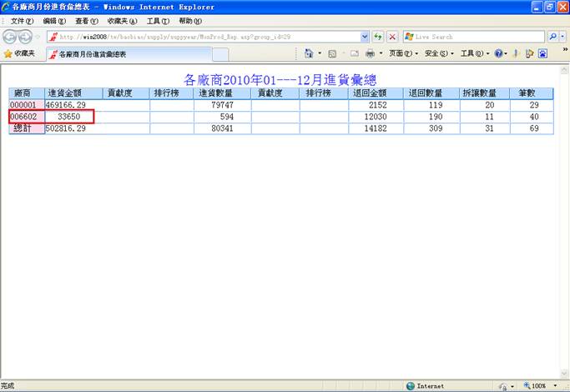
Task: Open the 安全(S) dropdown menu
Action: (x=437, y=53)
